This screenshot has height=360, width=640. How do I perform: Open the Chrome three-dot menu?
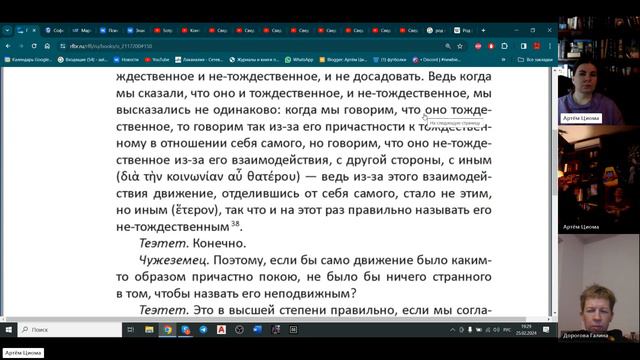(x=549, y=46)
